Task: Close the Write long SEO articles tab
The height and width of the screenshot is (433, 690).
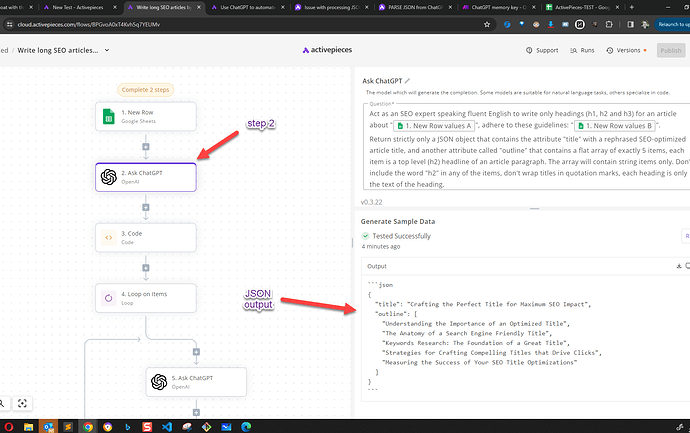Action: coord(199,7)
